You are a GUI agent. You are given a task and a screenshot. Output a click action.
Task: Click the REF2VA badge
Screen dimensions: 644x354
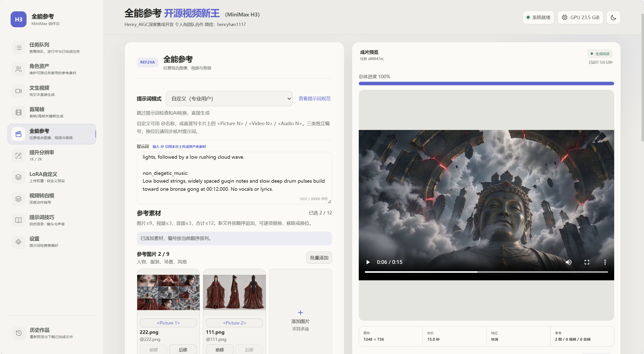[x=148, y=62]
